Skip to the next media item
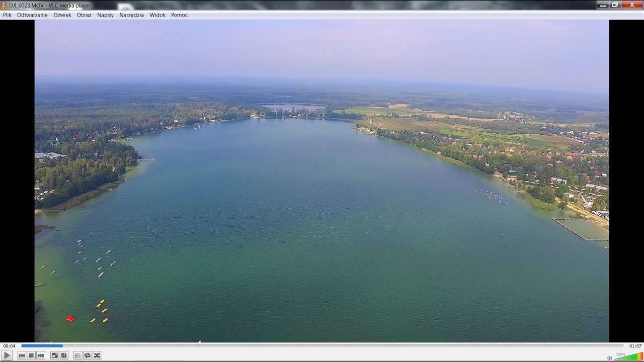This screenshot has height=362, width=644. [x=41, y=355]
